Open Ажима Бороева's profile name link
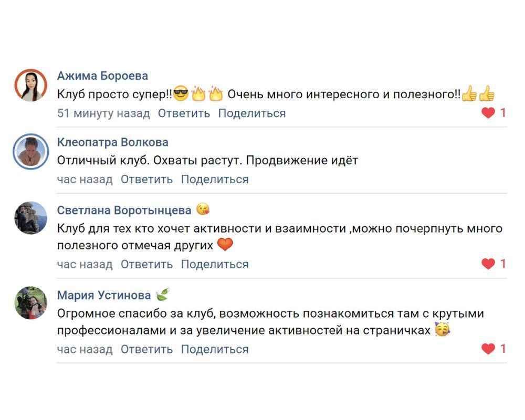The image size is (525, 420). click(102, 76)
